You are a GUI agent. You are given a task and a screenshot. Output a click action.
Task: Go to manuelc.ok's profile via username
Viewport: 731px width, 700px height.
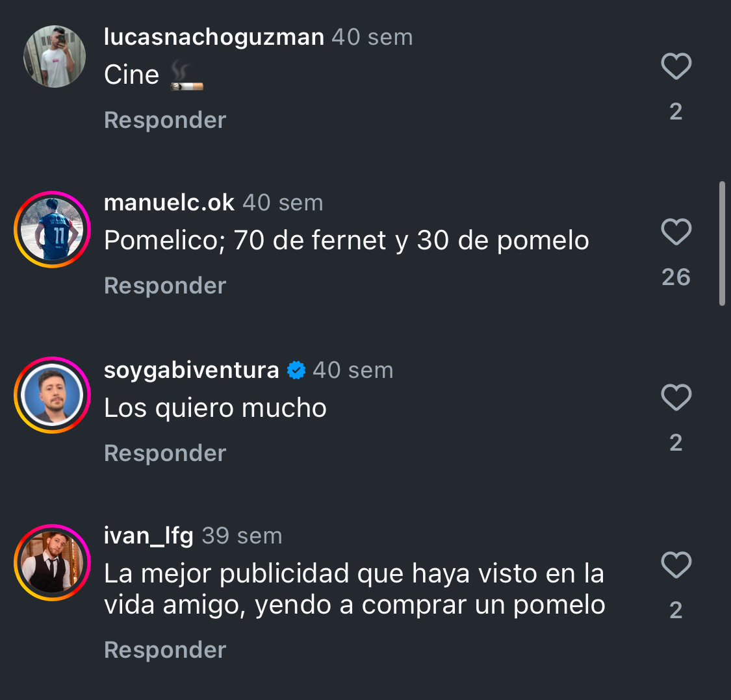[169, 203]
